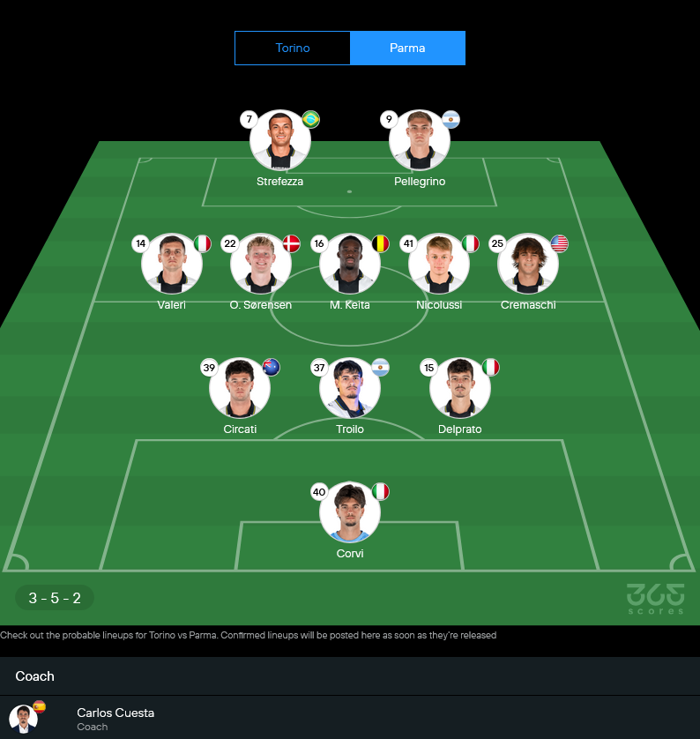This screenshot has width=700, height=739.
Task: Click the 365 scores watermark logo
Action: coord(656,599)
